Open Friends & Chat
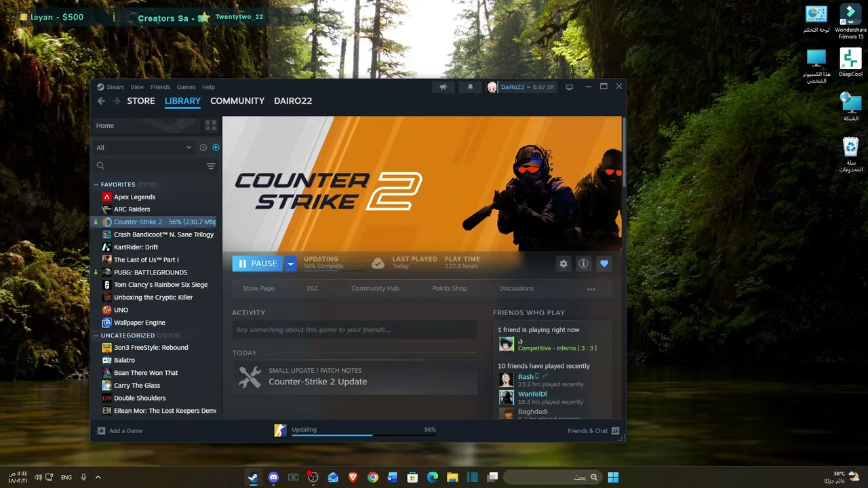This screenshot has width=868, height=488. 593,431
